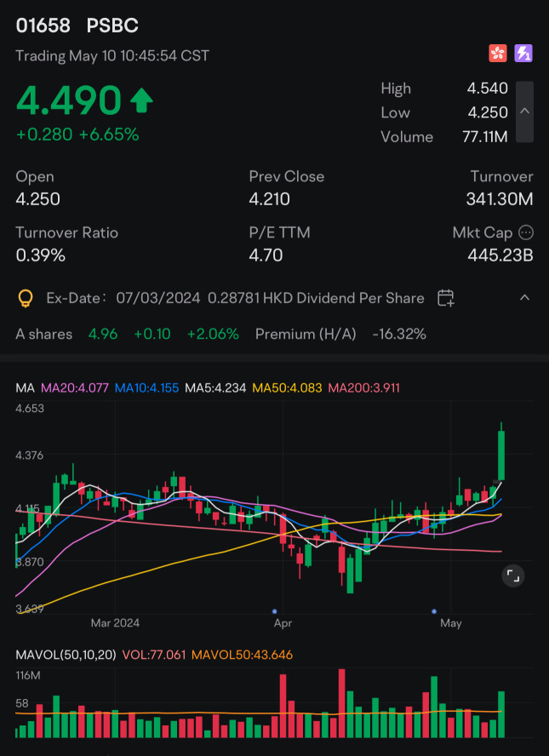The width and height of the screenshot is (549, 756).
Task: Tap the Turnover Ratio value 0.39%
Action: pos(41,255)
